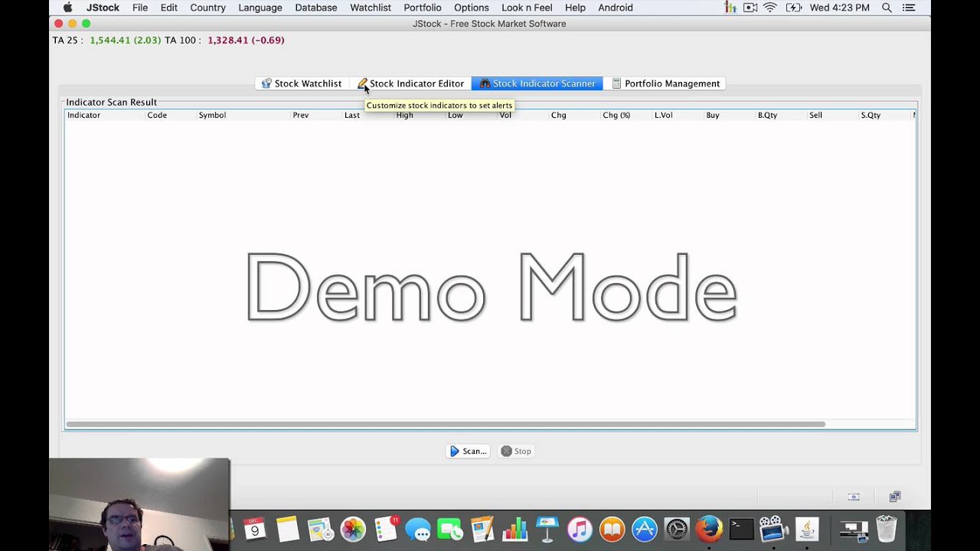Viewport: 980px width, 551px height.
Task: Click the screen recording menu bar icon
Action: tap(750, 8)
